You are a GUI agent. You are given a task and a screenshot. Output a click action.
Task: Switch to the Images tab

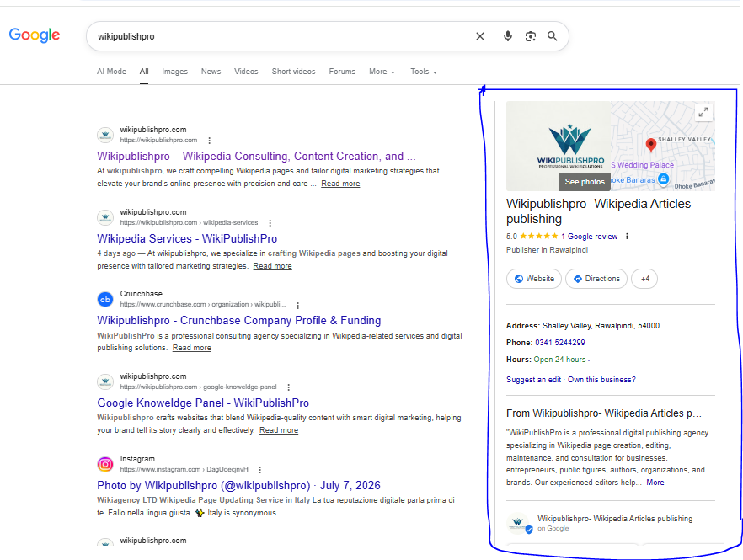(x=175, y=72)
